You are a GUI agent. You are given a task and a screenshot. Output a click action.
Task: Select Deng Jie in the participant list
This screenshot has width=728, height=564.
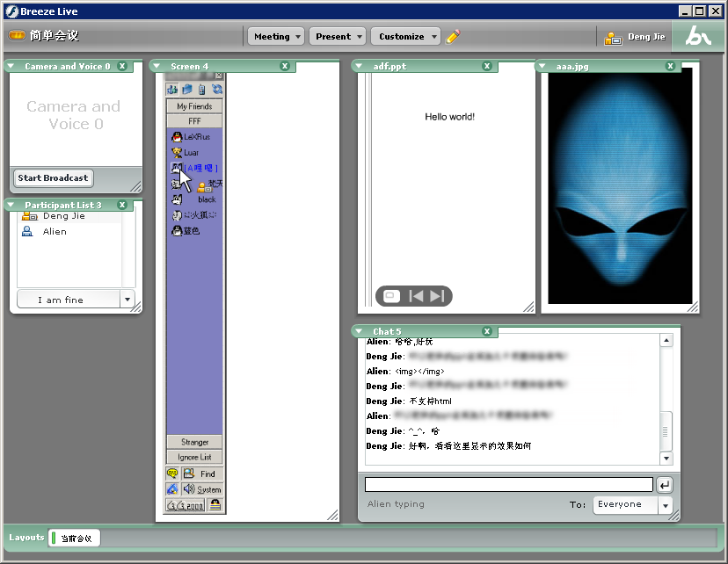click(x=69, y=216)
